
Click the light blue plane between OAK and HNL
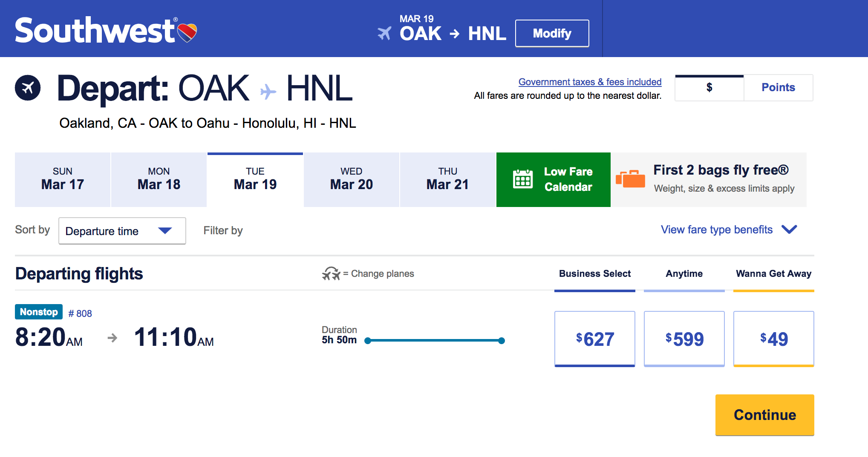pyautogui.click(x=268, y=91)
